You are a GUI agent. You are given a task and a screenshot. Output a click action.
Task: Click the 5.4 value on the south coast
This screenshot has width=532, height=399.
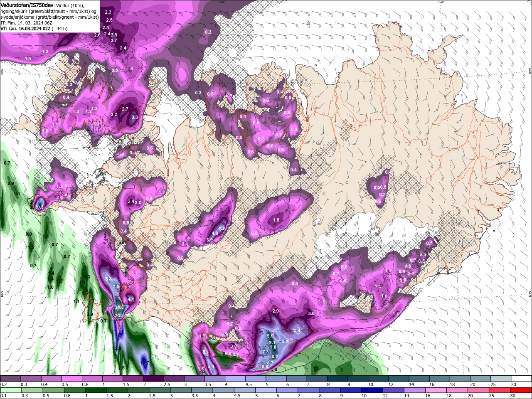coord(297,330)
